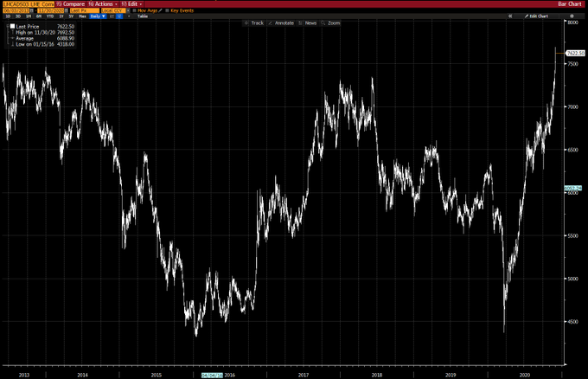588x379 pixels.
Task: Select the 3D range
Action: (x=18, y=16)
